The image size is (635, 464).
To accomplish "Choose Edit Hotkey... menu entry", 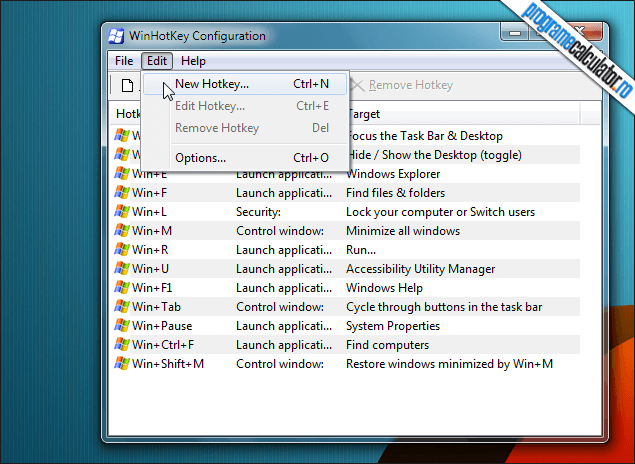I will click(245, 106).
